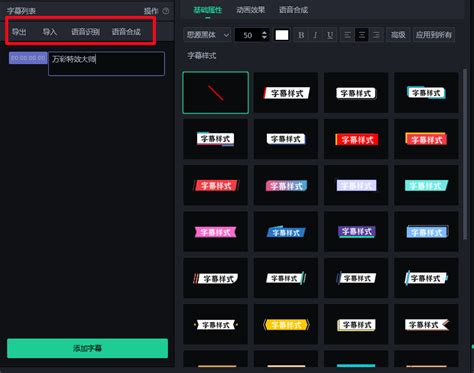This screenshot has height=373, width=474.
Task: Open the 操作 menu
Action: click(x=151, y=11)
